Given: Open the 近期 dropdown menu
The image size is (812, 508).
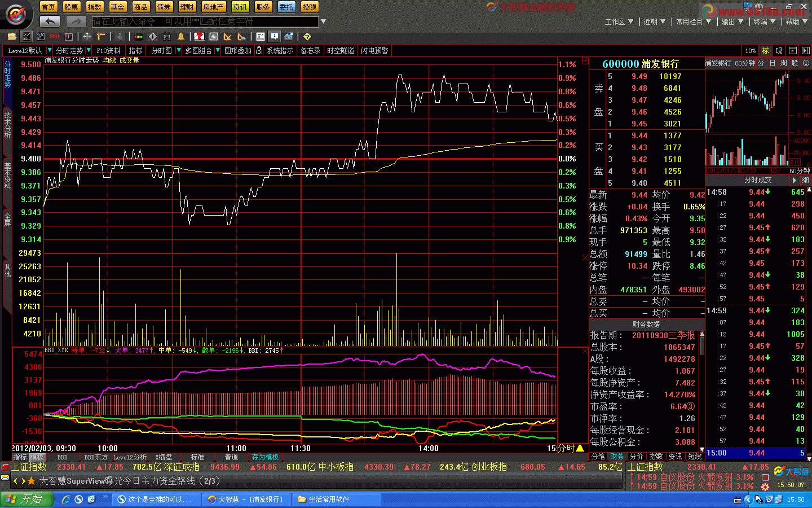Looking at the screenshot, I should click(x=654, y=21).
